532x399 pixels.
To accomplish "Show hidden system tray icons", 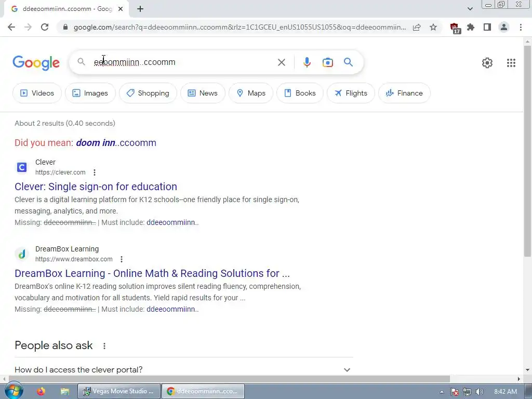I will 442,392.
